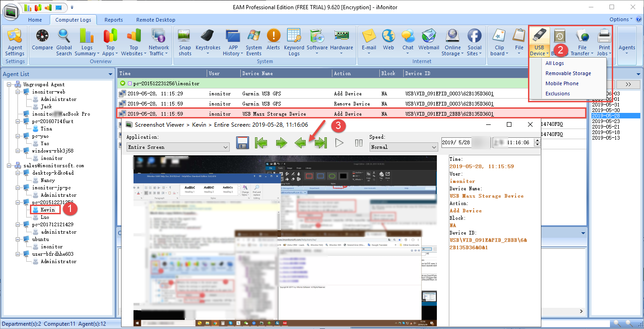This screenshot has height=329, width=644.
Task: Open Agent List panel dropdown arrow
Action: (x=110, y=74)
